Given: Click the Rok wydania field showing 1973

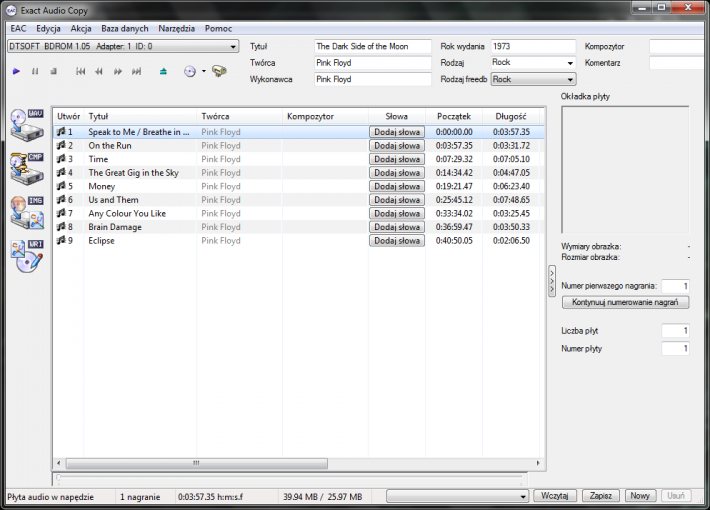Looking at the screenshot, I should click(533, 46).
